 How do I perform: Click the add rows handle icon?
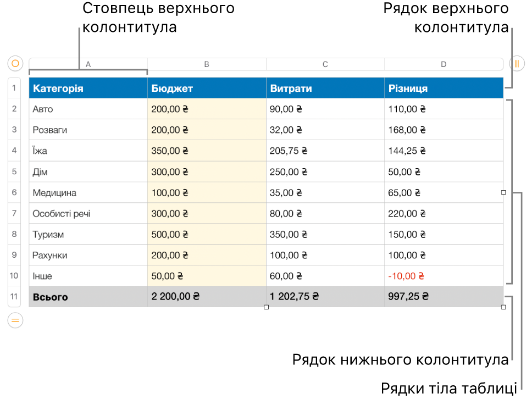pyautogui.click(x=15, y=320)
